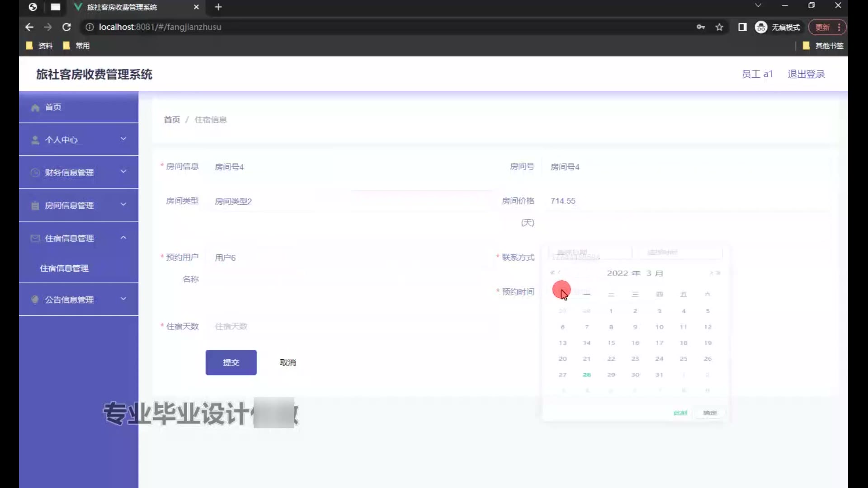
Task: Click the browser reload icon
Action: (x=66, y=27)
